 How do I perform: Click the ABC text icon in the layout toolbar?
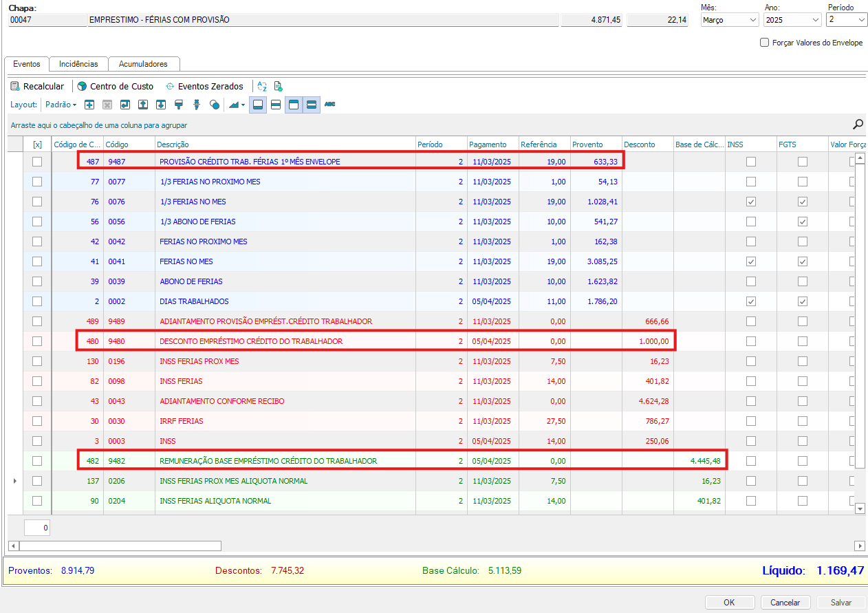[x=330, y=105]
